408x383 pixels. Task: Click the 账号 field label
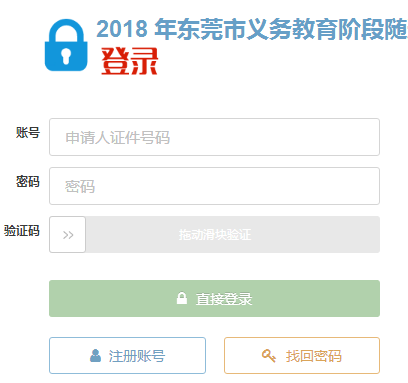(x=28, y=133)
